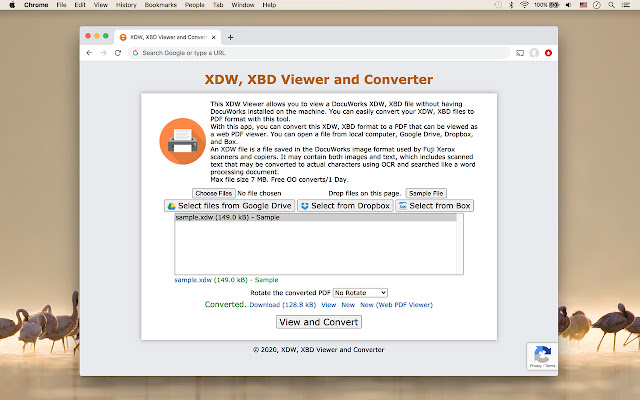The width and height of the screenshot is (640, 400).
Task: Open the History menu
Action: click(126, 5)
